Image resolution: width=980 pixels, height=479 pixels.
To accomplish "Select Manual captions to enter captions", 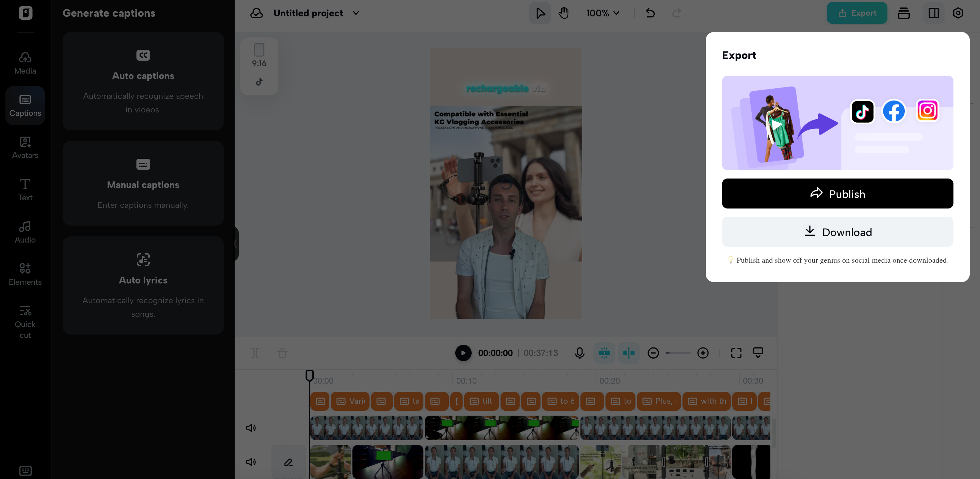I will pyautogui.click(x=143, y=184).
